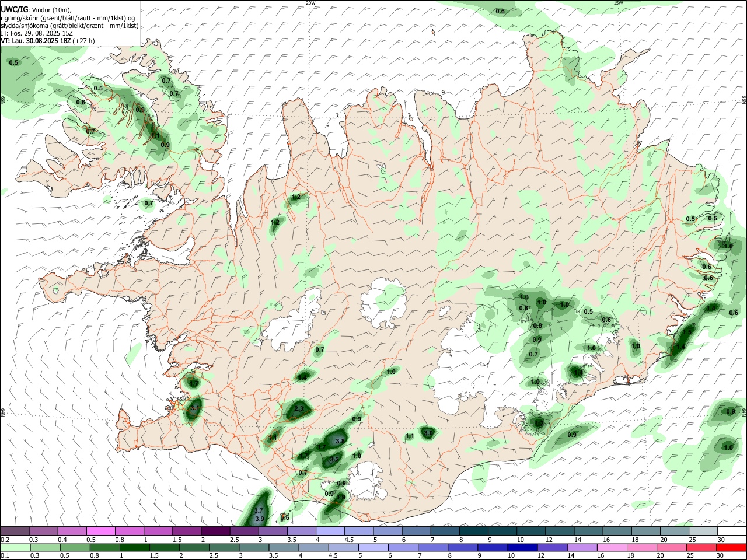Pick the deep navy blue swatch in lower legend
The image size is (747, 560).
pos(521,547)
